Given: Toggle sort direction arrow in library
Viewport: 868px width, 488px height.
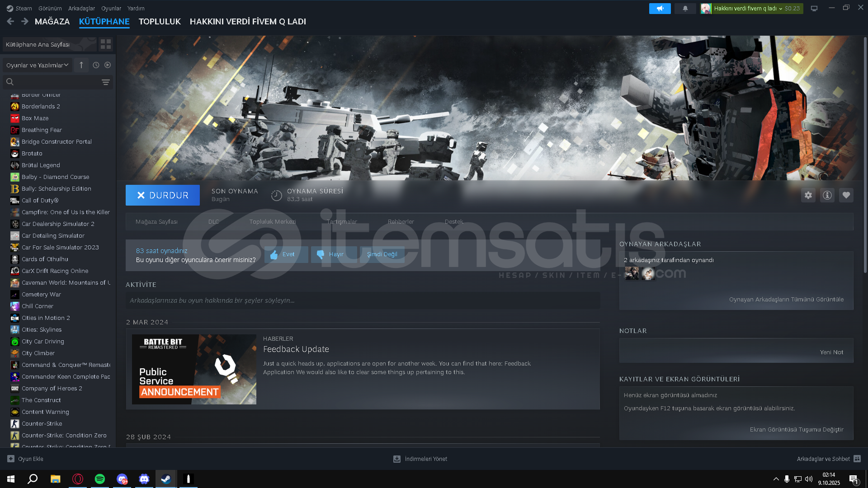Looking at the screenshot, I should (81, 65).
